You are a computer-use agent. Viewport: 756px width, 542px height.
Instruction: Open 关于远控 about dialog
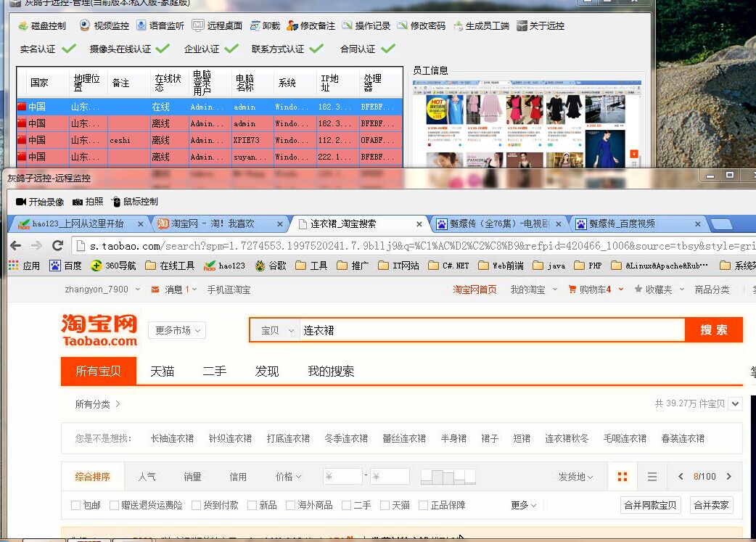[x=540, y=25]
